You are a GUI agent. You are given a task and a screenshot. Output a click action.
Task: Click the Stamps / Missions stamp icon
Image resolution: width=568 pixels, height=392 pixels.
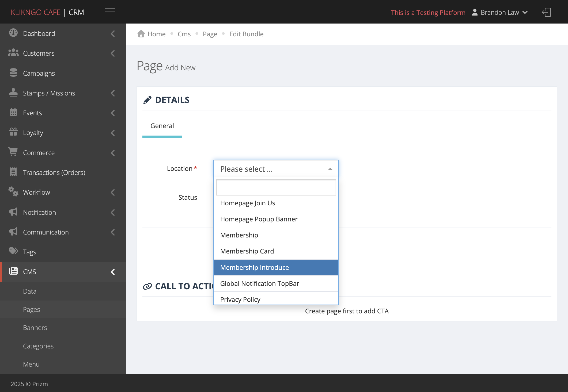[x=13, y=93]
